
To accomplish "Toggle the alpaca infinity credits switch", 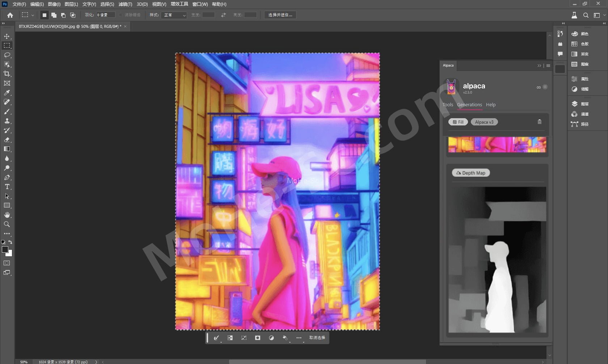I will click(545, 87).
